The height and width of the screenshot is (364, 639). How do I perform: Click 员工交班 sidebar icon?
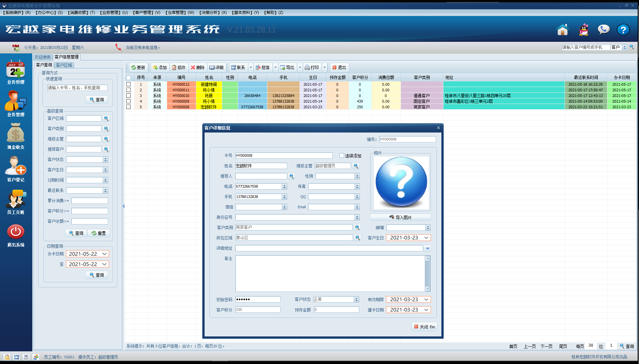pyautogui.click(x=16, y=199)
